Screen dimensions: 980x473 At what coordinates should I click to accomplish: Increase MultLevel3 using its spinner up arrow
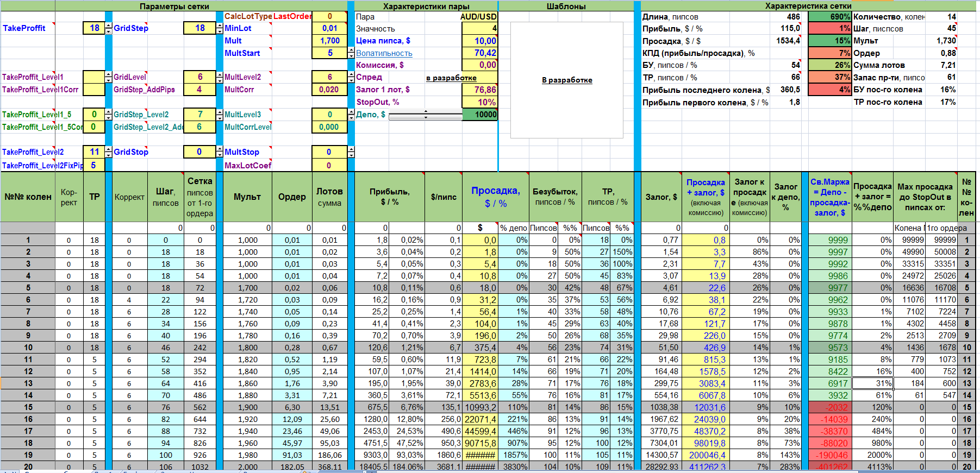point(351,111)
